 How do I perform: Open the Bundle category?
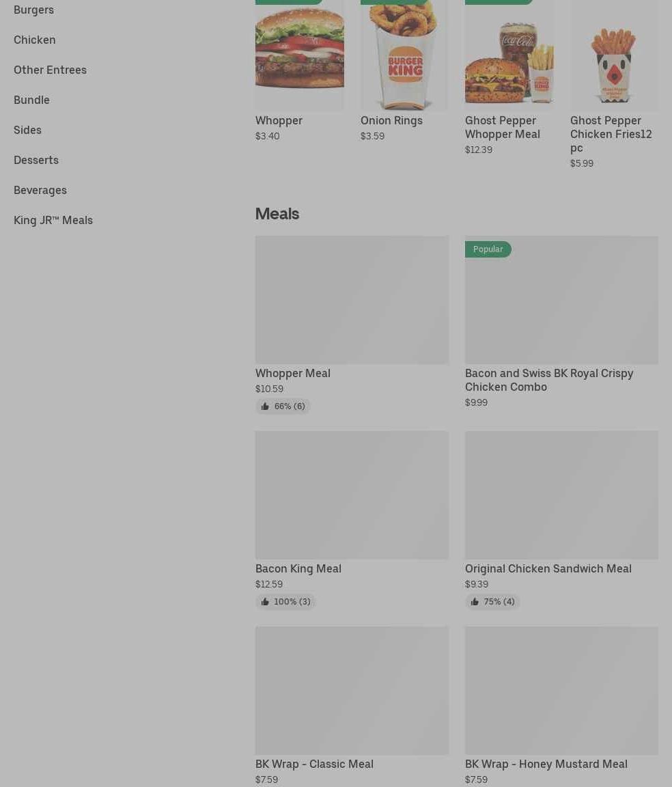pyautogui.click(x=31, y=100)
